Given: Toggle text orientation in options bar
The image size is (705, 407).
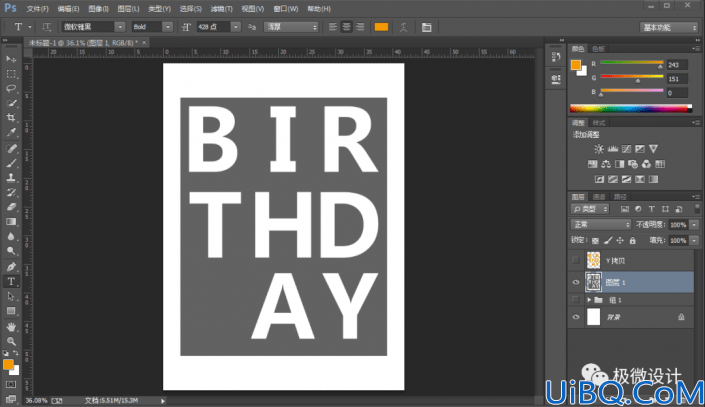Looking at the screenshot, I should click(x=47, y=27).
